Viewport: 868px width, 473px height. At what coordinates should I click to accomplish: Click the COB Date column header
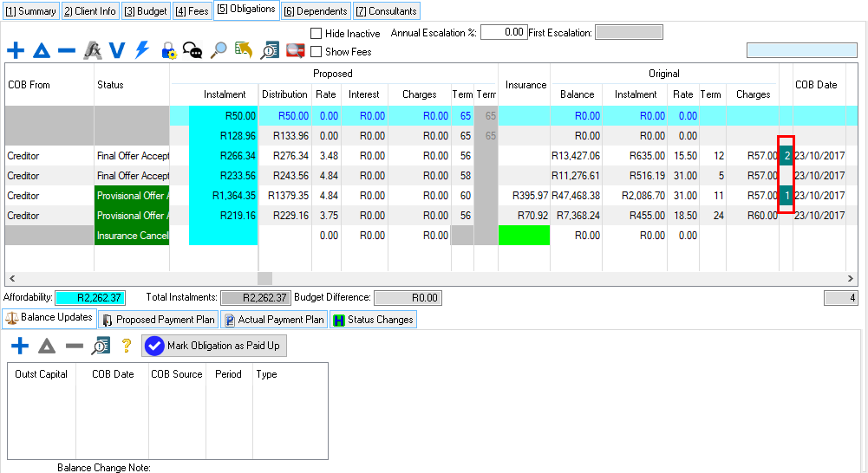(816, 85)
